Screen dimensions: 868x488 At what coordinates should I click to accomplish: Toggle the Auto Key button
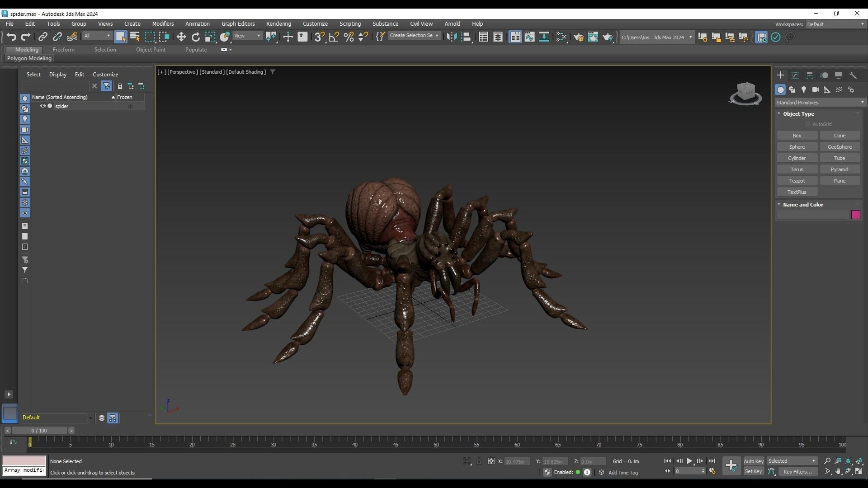click(753, 461)
